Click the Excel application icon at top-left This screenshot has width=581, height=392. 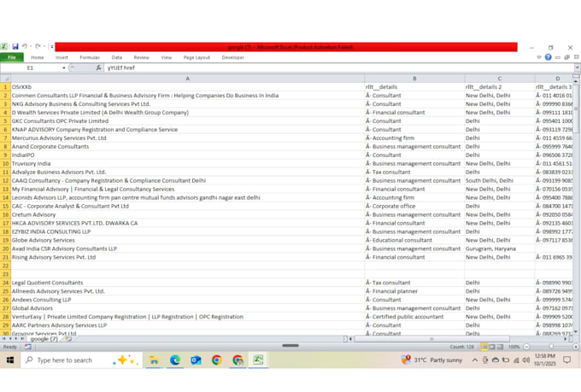tap(3, 46)
